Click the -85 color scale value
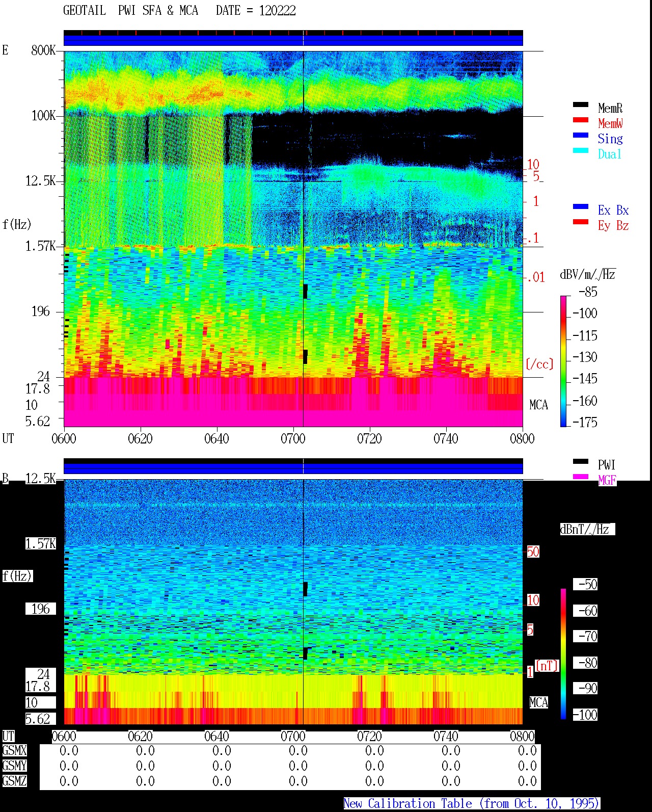 tap(588, 292)
